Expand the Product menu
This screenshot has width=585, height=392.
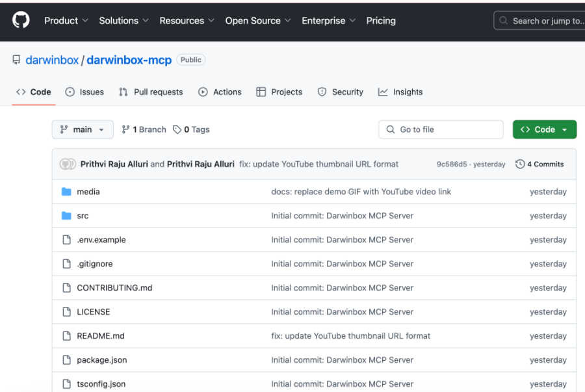point(66,21)
